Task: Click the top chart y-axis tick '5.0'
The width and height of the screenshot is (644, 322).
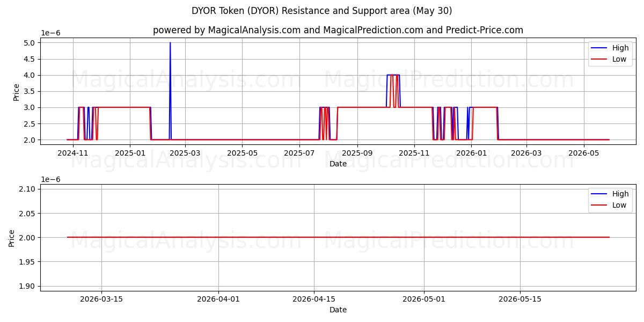Action: point(29,43)
